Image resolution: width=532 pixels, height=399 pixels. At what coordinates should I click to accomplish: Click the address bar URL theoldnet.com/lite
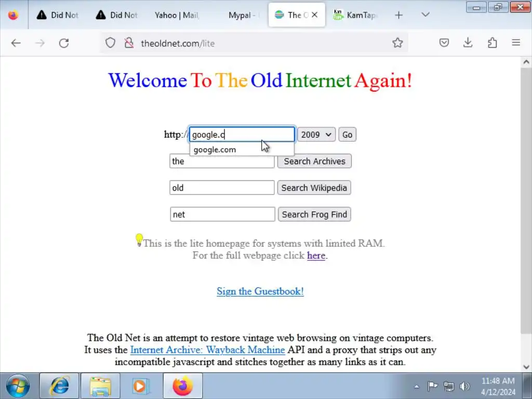(178, 44)
